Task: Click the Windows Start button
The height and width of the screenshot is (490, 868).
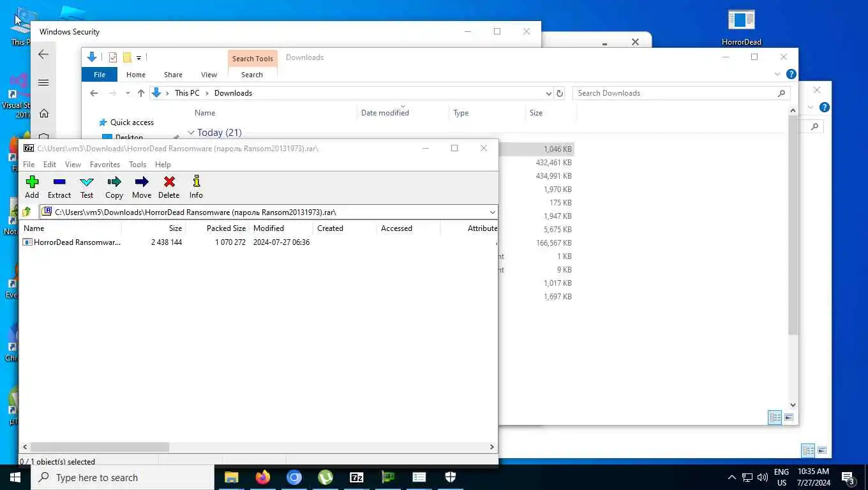Action: (x=15, y=477)
